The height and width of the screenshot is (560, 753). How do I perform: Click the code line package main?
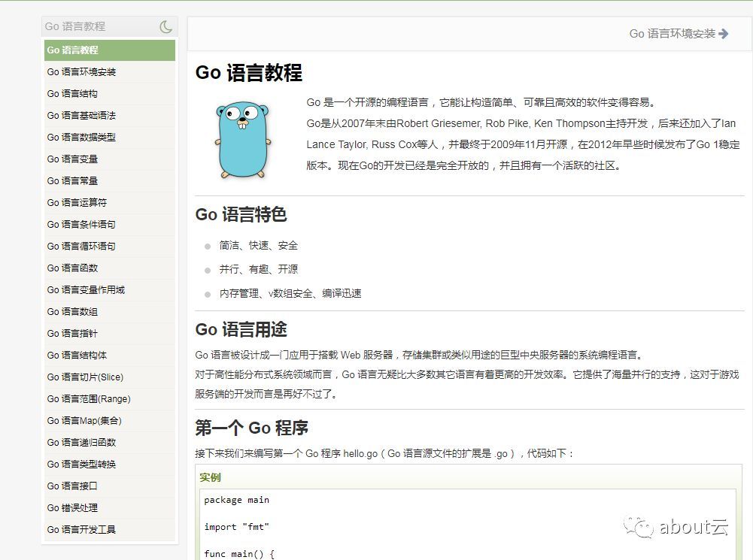(236, 501)
